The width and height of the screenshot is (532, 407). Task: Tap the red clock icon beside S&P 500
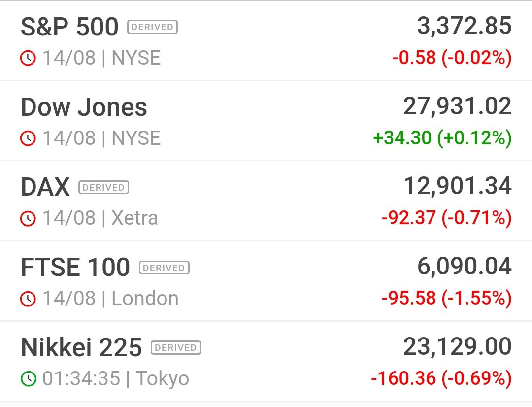pos(28,58)
